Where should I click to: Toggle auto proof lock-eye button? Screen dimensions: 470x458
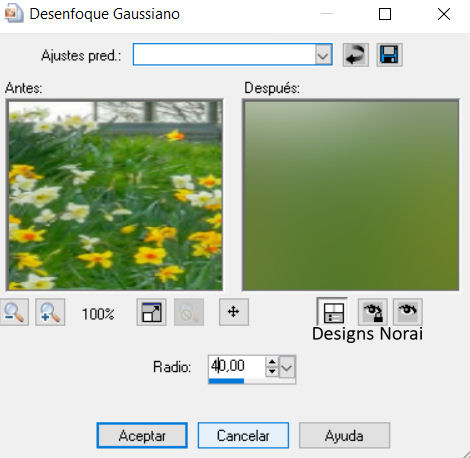(x=372, y=311)
